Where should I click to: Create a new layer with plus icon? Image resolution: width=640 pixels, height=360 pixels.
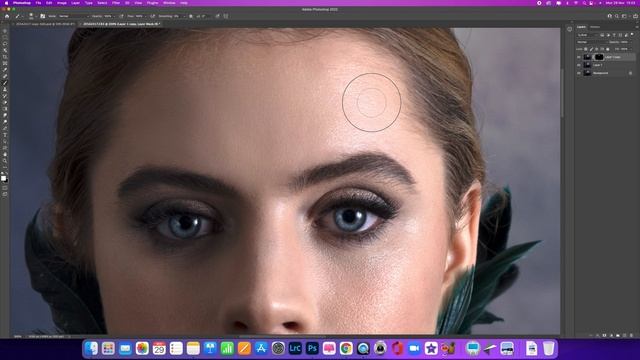(x=624, y=335)
